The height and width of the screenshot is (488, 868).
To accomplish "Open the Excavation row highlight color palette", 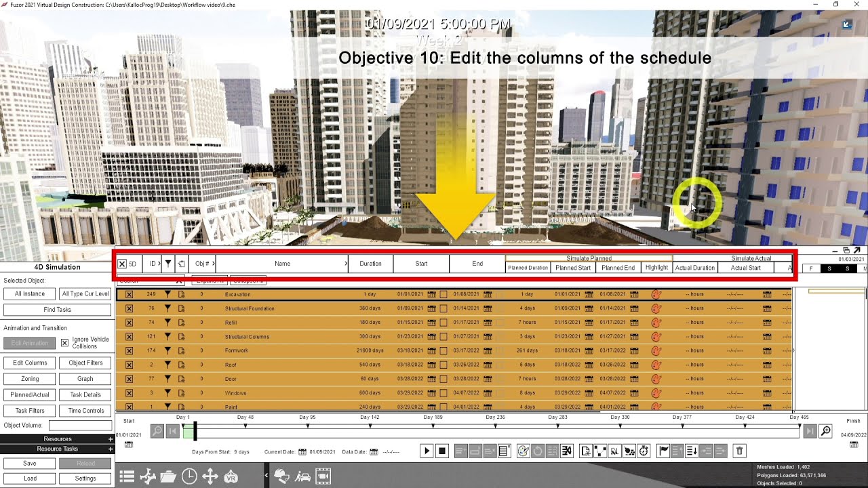I will tap(656, 294).
